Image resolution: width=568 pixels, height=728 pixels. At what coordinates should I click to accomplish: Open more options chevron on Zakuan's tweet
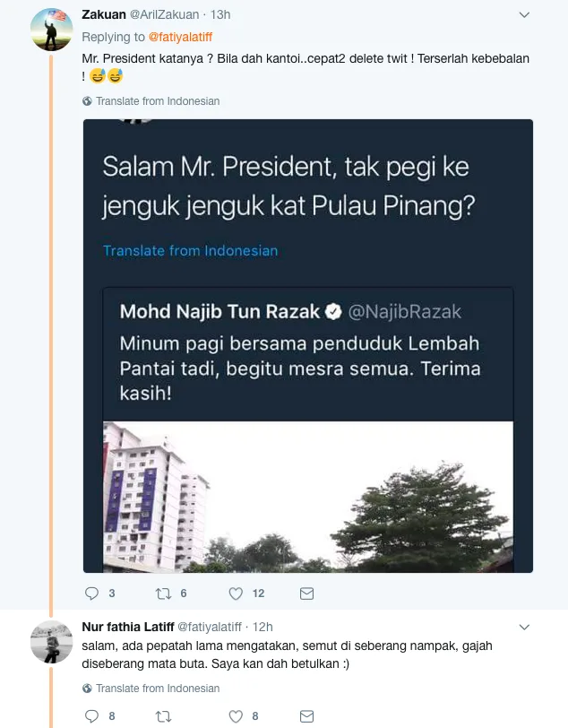[x=526, y=15]
